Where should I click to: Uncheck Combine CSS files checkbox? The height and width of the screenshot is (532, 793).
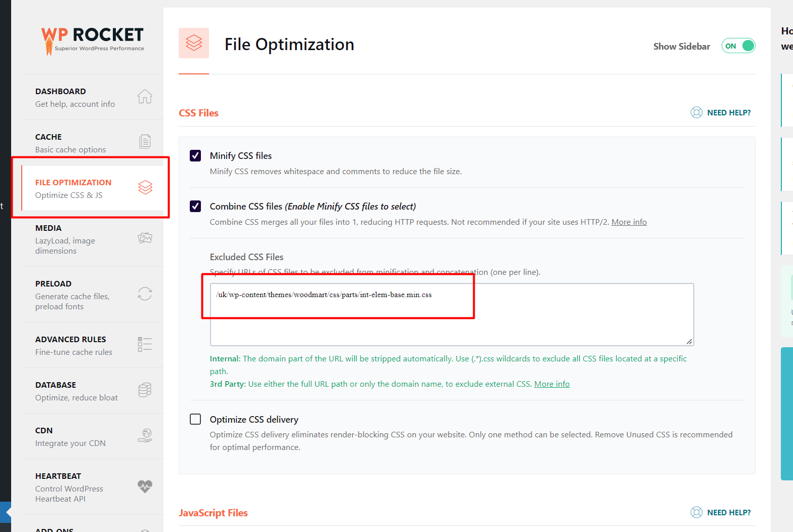coord(195,206)
